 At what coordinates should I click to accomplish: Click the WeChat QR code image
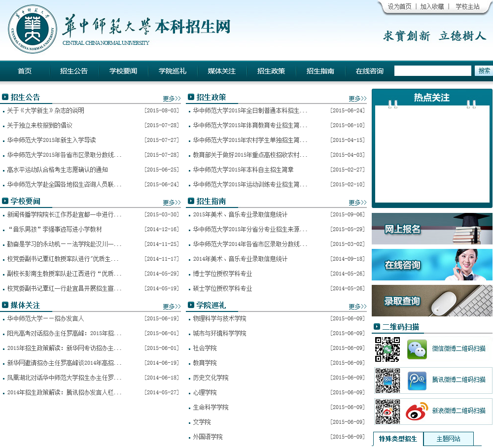387,349
